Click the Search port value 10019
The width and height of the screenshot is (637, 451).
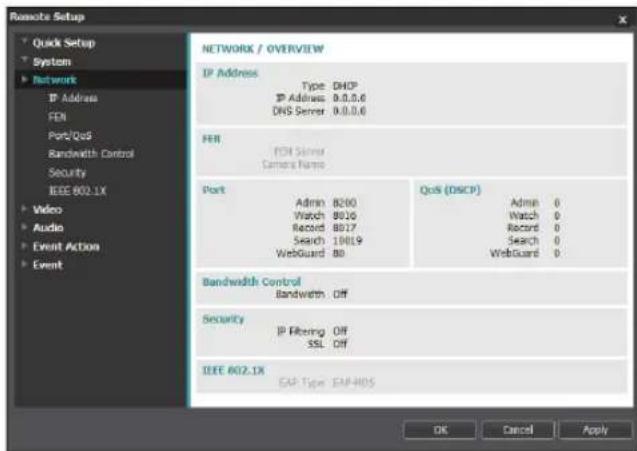pyautogui.click(x=347, y=241)
